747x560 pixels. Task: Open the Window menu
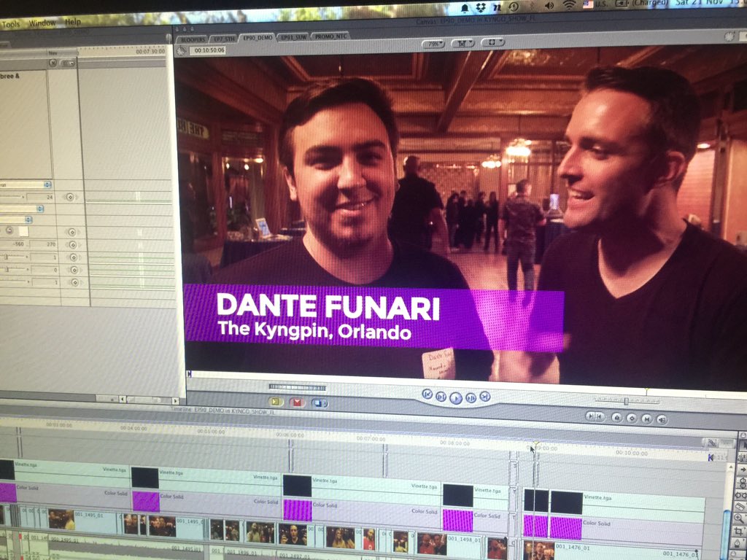42,23
